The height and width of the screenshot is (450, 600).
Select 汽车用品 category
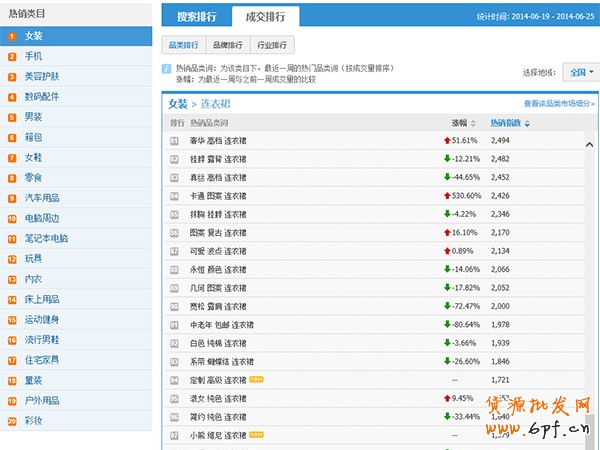[76, 198]
